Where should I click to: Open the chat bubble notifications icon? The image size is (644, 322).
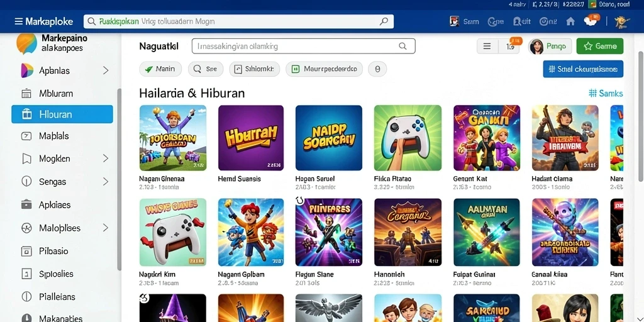coord(591,21)
